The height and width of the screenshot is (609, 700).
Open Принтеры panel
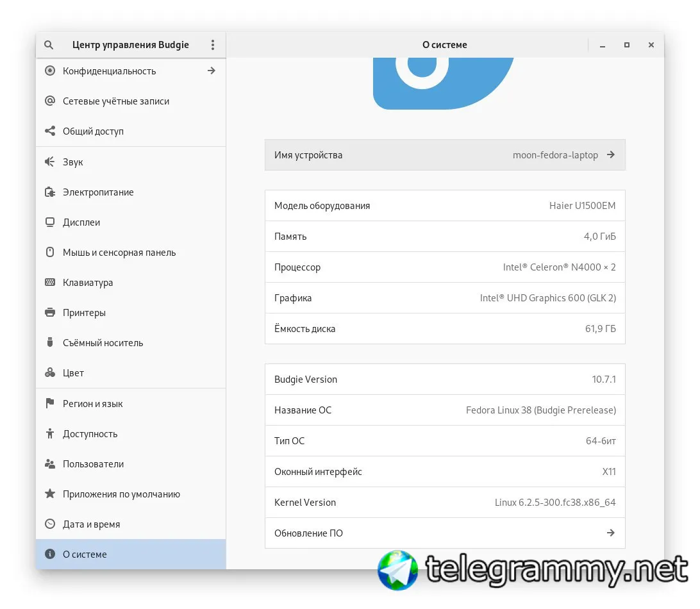click(x=131, y=313)
